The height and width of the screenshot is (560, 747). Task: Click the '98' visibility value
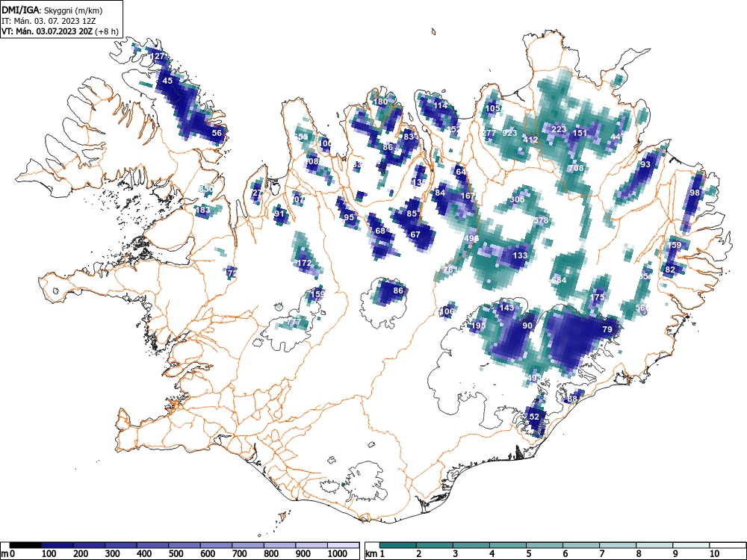[695, 193]
